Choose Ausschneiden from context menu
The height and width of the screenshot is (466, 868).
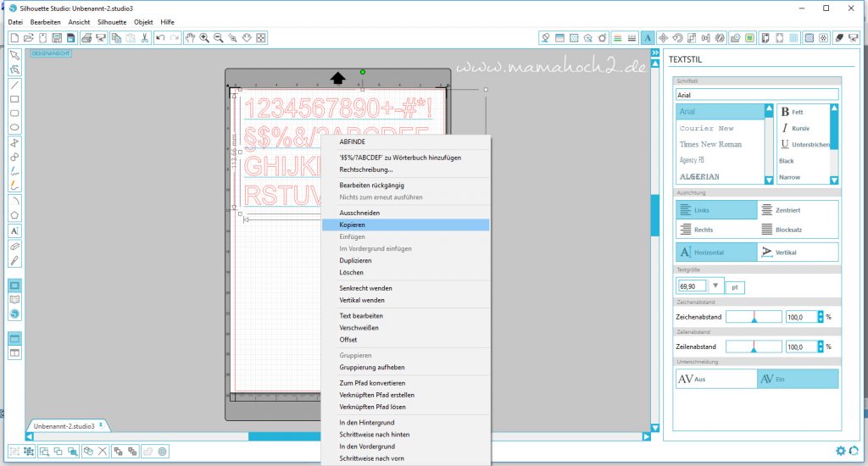point(406,213)
